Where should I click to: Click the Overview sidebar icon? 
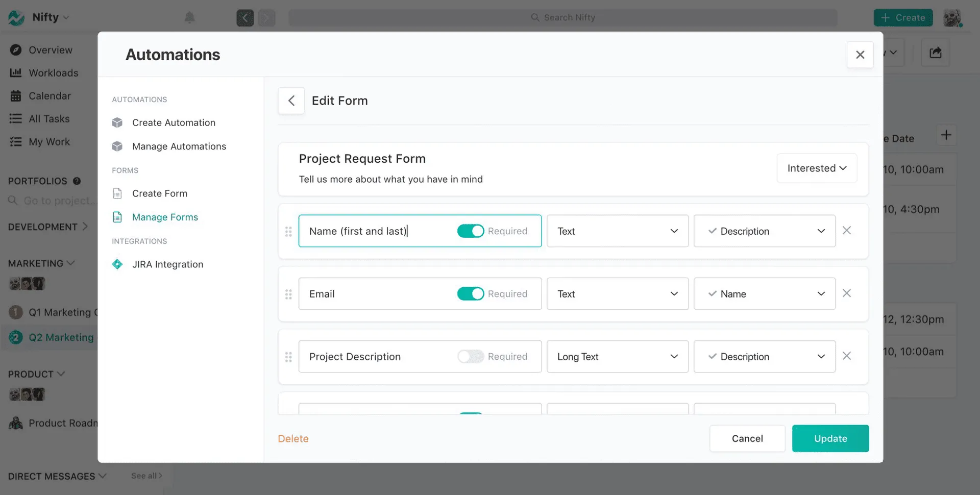tap(16, 49)
